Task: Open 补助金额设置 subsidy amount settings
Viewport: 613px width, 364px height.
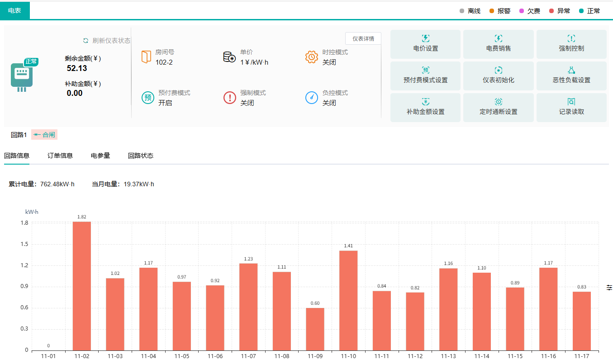Action: pos(425,107)
